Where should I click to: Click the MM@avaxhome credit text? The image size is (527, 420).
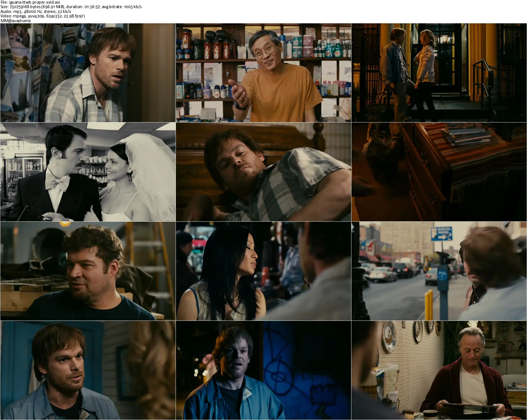(x=16, y=21)
